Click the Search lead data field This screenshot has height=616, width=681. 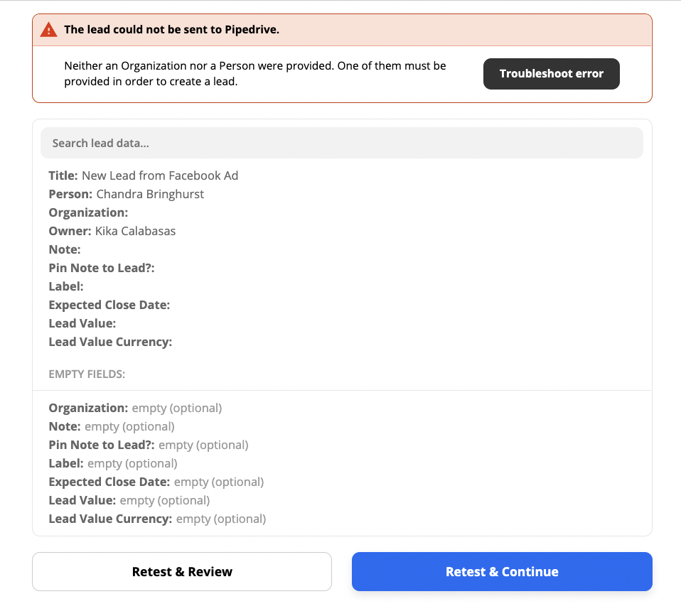[x=342, y=143]
